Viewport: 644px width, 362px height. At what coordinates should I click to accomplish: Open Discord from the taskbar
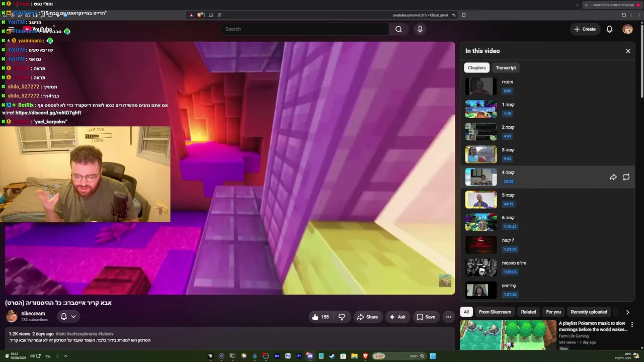click(310, 356)
